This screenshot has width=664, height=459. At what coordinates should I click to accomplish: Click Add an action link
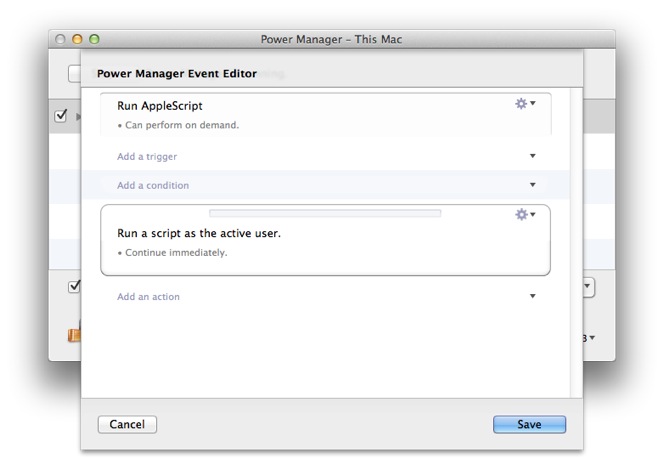[x=148, y=297]
